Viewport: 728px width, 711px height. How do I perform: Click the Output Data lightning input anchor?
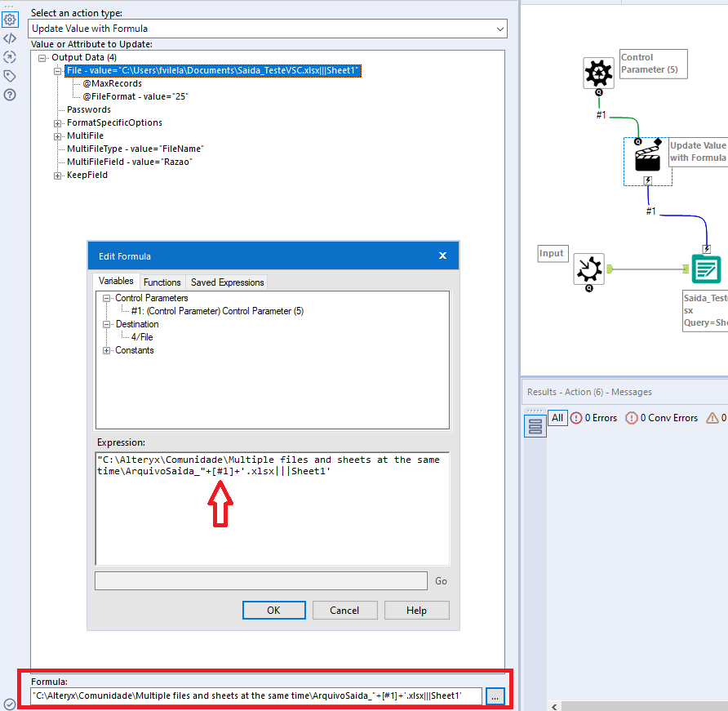click(706, 250)
